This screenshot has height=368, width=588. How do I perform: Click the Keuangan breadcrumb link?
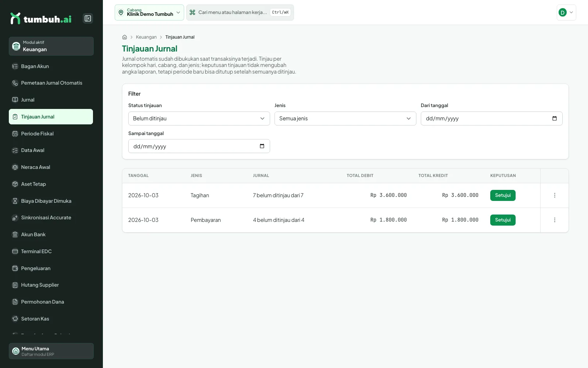click(x=146, y=37)
